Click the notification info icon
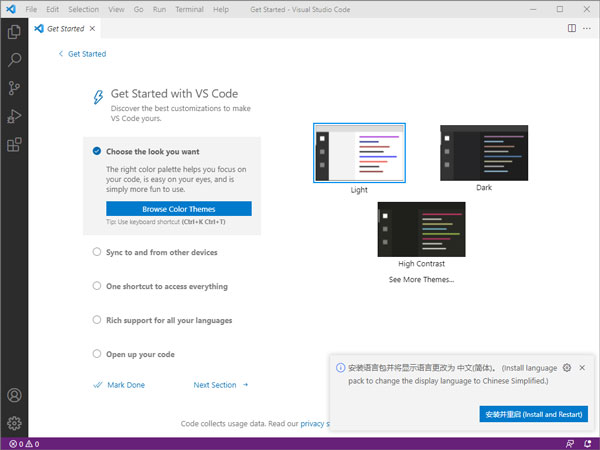The width and height of the screenshot is (600, 450). click(340, 368)
